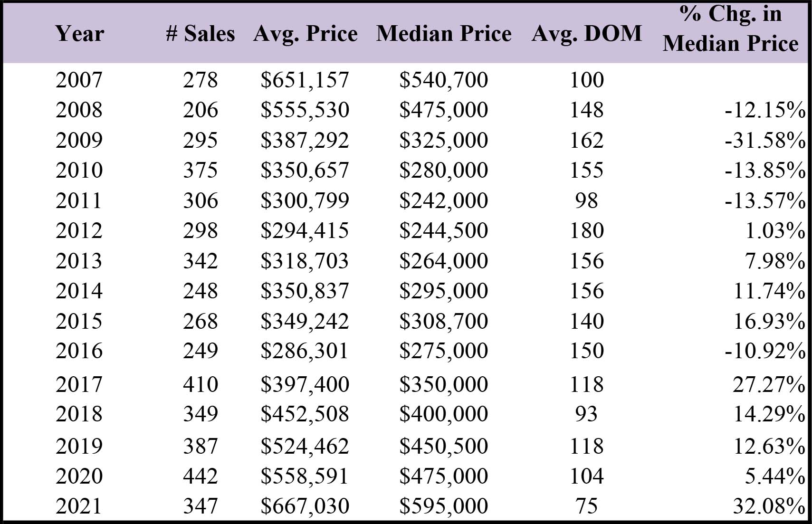Select the # Sales column header
The width and height of the screenshot is (812, 524).
[200, 34]
